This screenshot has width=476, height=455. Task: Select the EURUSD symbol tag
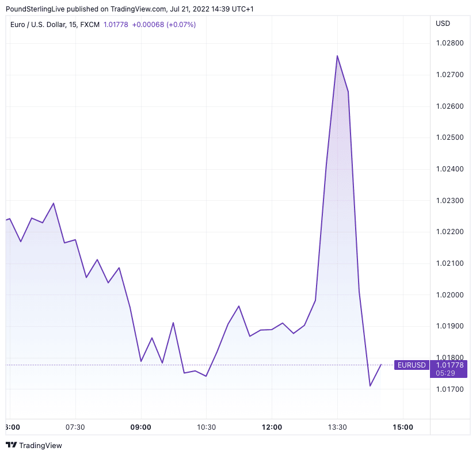411,365
